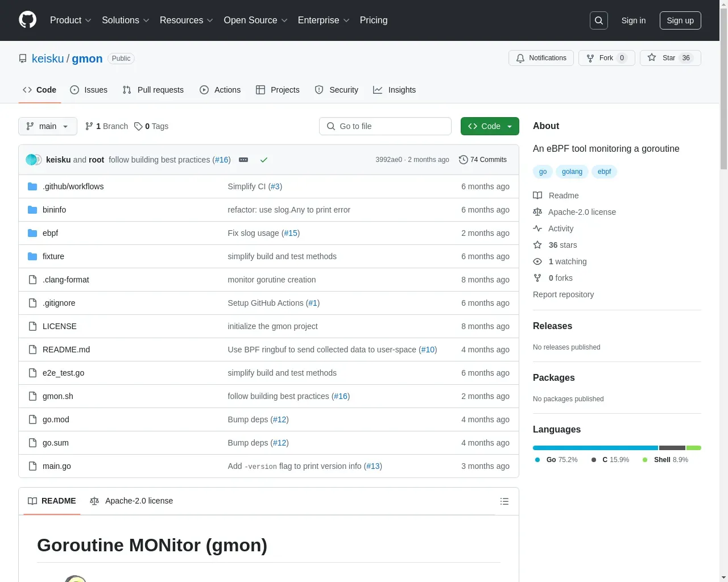Open the e2e_test.go file
This screenshot has height=582, width=728.
pyautogui.click(x=63, y=373)
